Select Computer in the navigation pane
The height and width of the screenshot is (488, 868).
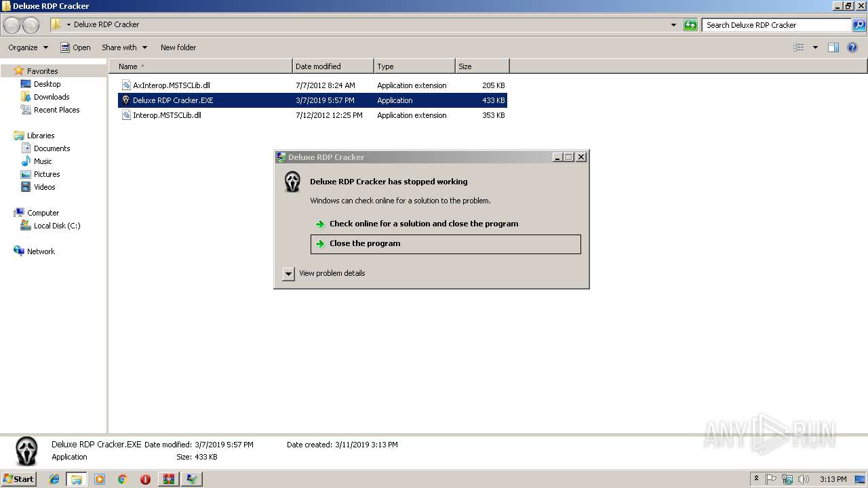pyautogui.click(x=43, y=213)
